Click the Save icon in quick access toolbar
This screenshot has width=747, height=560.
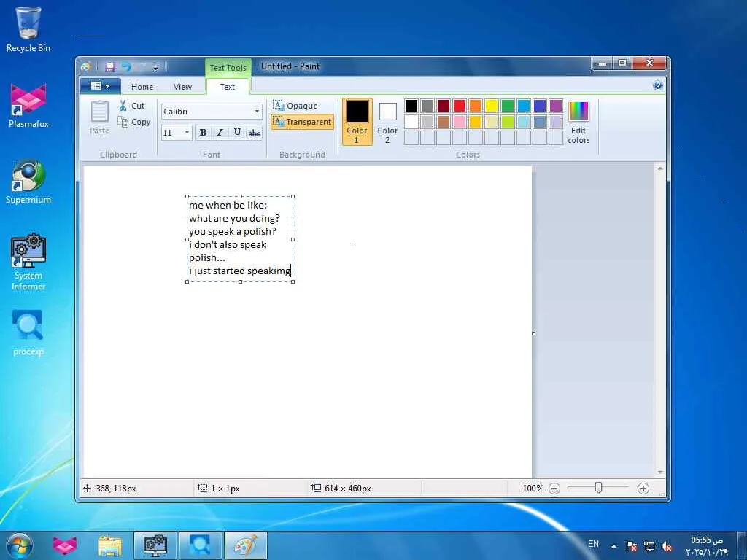coord(110,66)
